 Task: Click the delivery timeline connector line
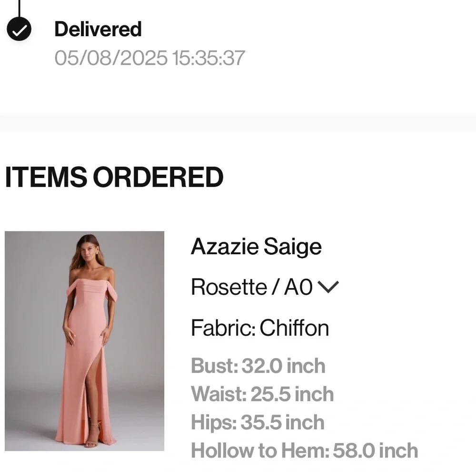pyautogui.click(x=19, y=6)
